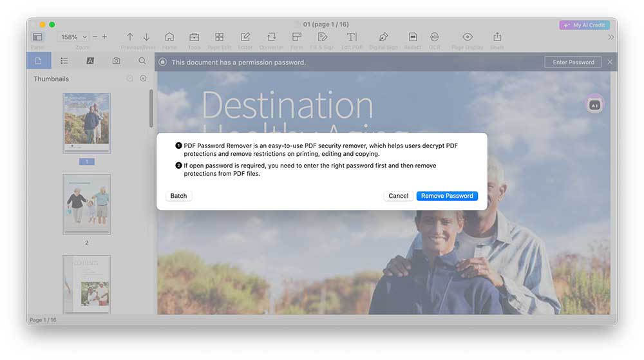The image size is (644, 360).
Task: Switch to the Outline list tab
Action: [x=64, y=61]
